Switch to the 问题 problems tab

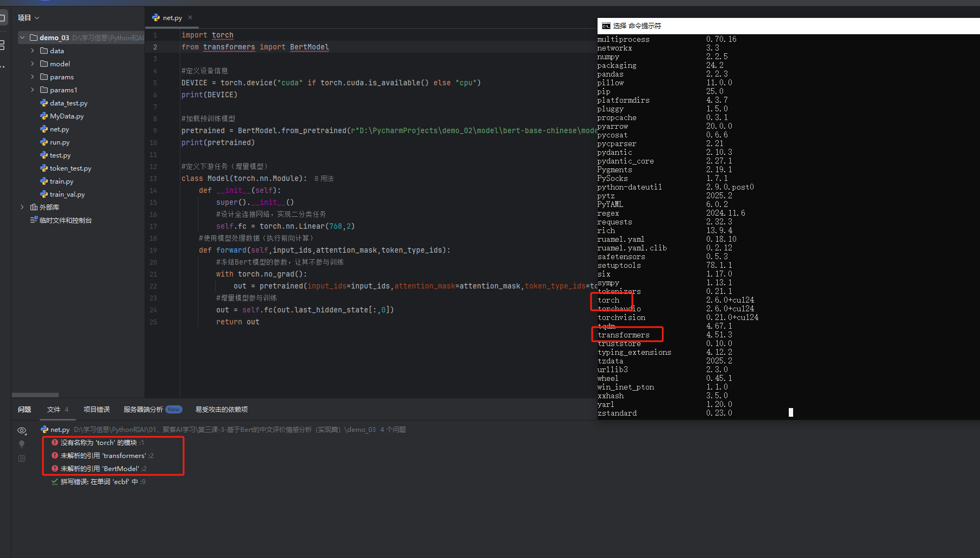point(24,409)
